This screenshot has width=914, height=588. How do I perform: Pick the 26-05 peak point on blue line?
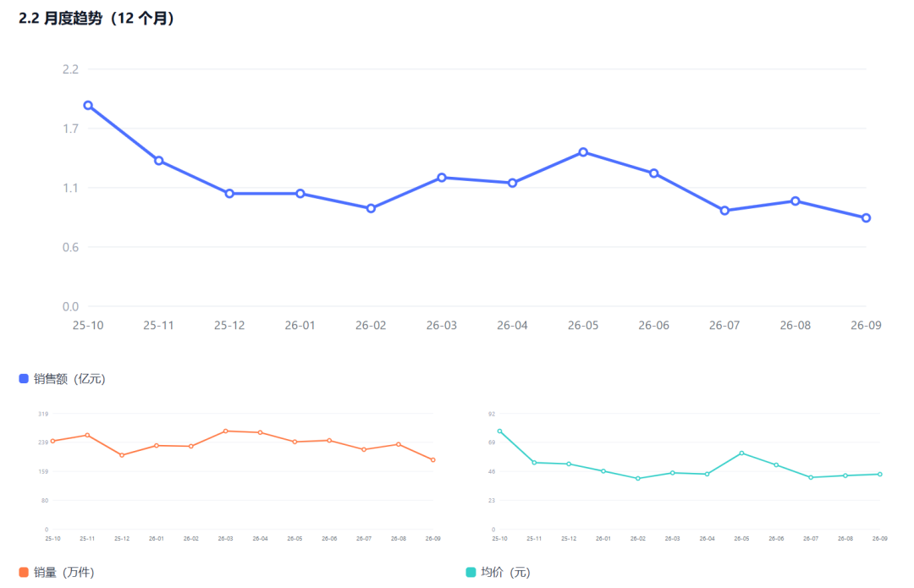point(583,152)
